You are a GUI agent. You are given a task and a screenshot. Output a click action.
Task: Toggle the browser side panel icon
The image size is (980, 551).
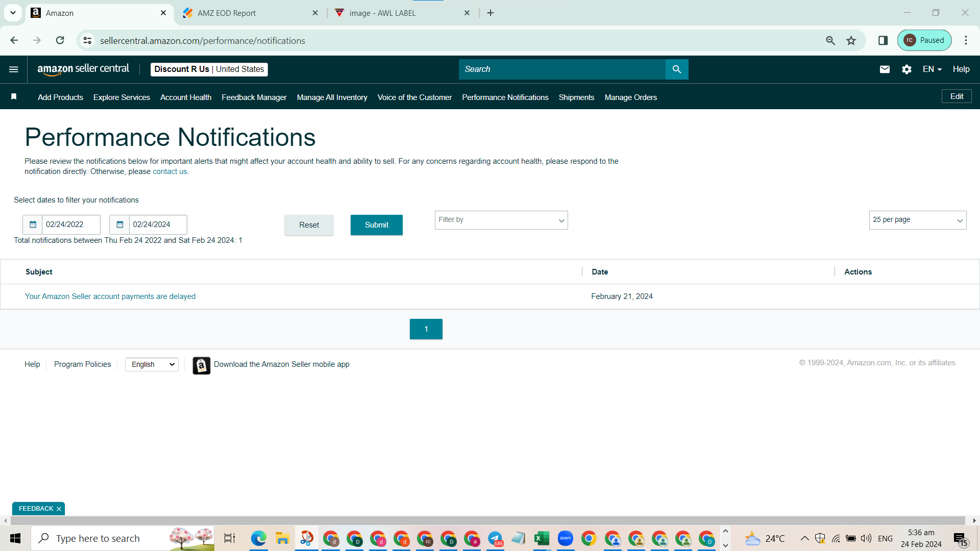[883, 40]
